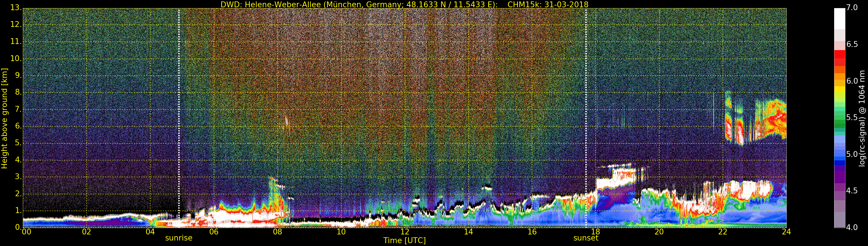
Task: Click the 12 tick label on the time axis
Action: pos(404,232)
